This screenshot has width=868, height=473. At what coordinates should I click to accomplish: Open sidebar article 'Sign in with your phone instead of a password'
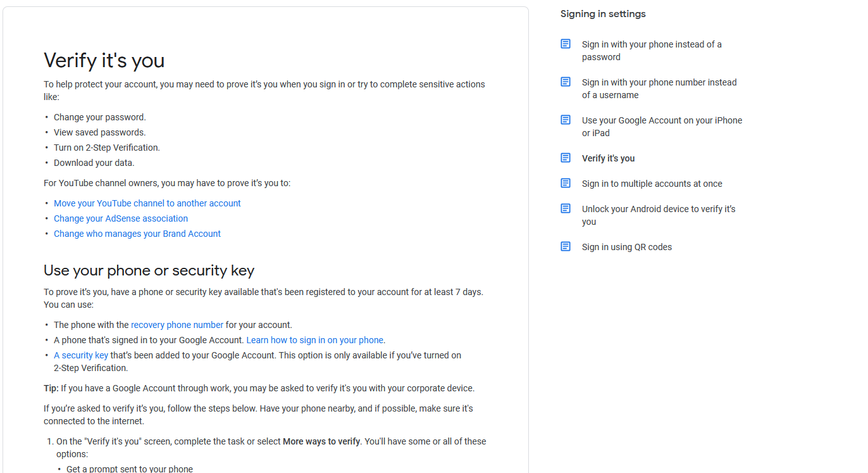pos(652,51)
